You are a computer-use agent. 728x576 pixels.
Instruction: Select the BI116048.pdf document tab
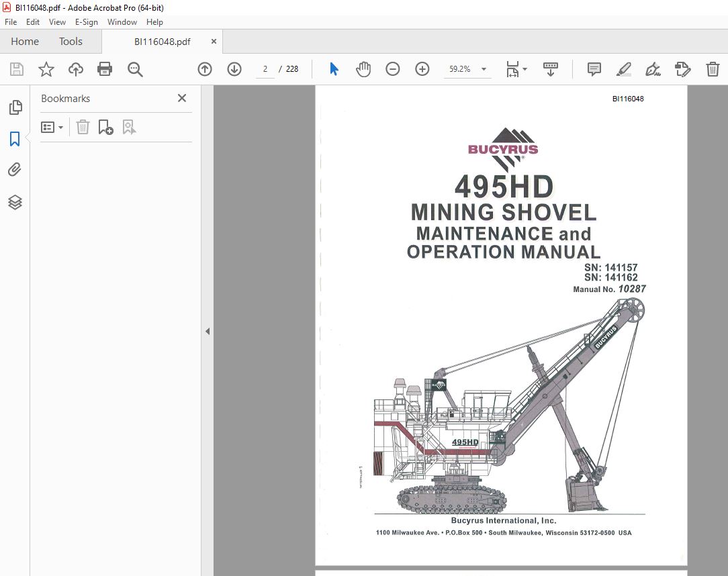pos(162,42)
